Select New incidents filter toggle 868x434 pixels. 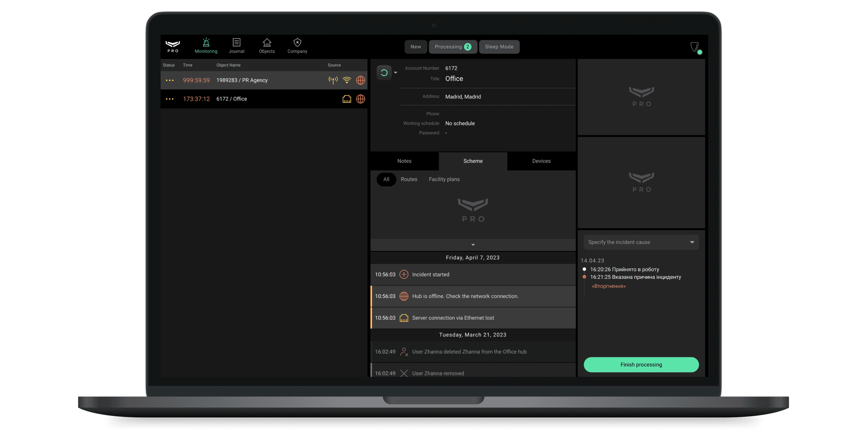pos(416,47)
